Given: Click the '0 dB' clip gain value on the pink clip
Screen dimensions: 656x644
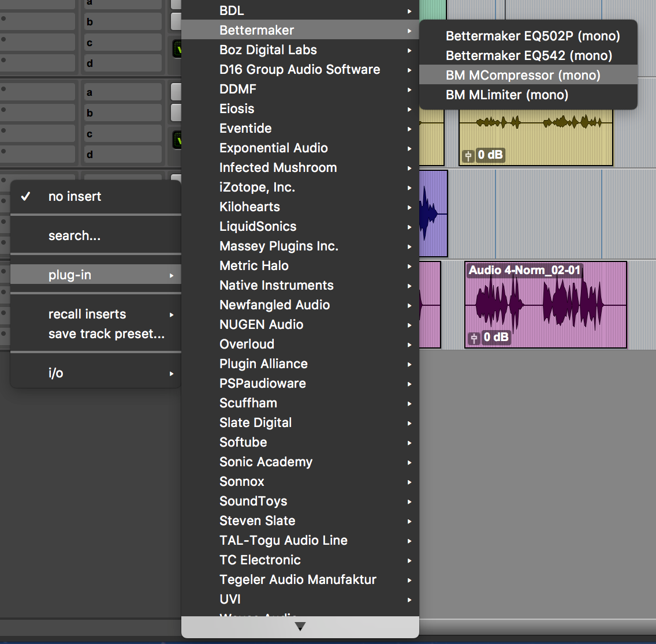Looking at the screenshot, I should pos(496,338).
